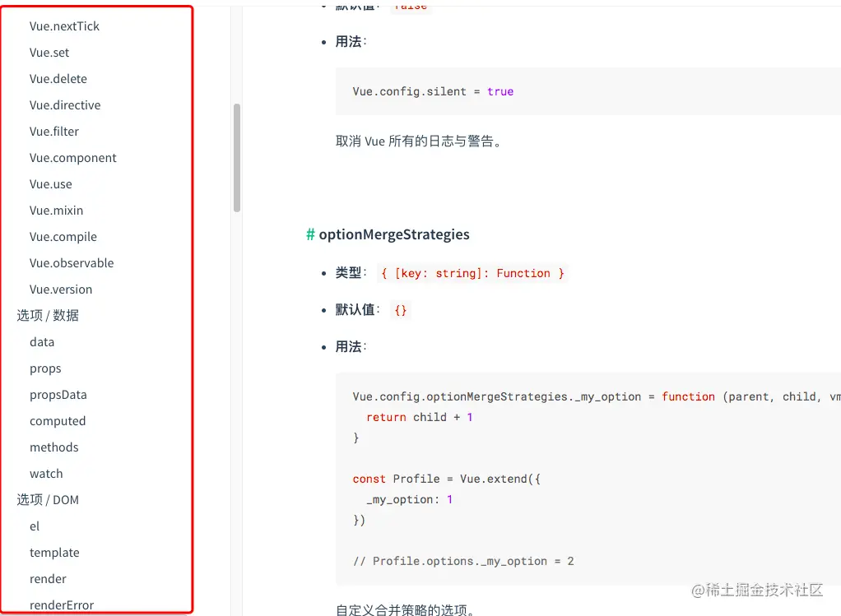Screen dimensions: 841x616
Task: Open renderError sidebar entry
Action: (x=62, y=605)
